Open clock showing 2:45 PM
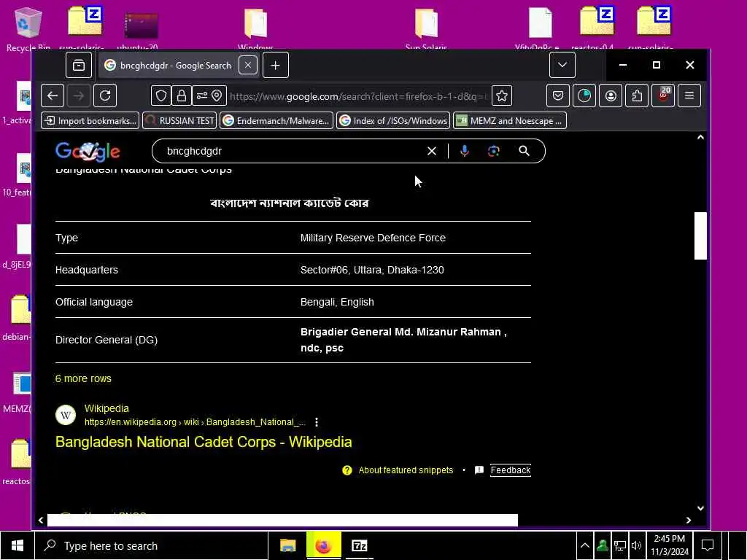 pos(670,545)
